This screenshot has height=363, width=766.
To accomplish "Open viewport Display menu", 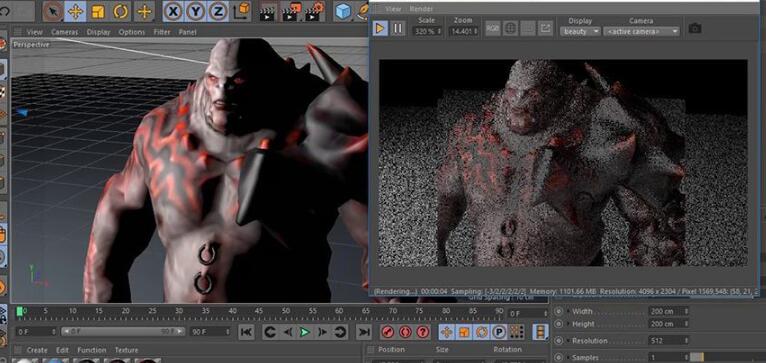I will point(98,32).
